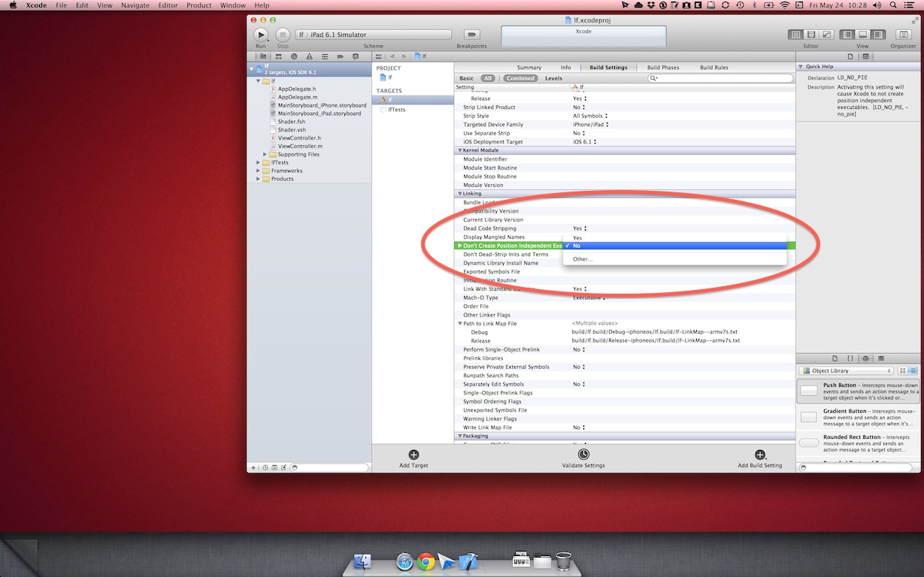Viewport: 924px width, 577px height.
Task: Switch to the Build Phases tab
Action: pos(662,68)
